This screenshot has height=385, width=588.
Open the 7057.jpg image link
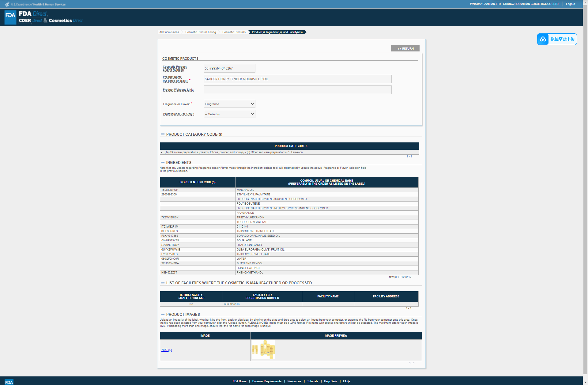167,350
